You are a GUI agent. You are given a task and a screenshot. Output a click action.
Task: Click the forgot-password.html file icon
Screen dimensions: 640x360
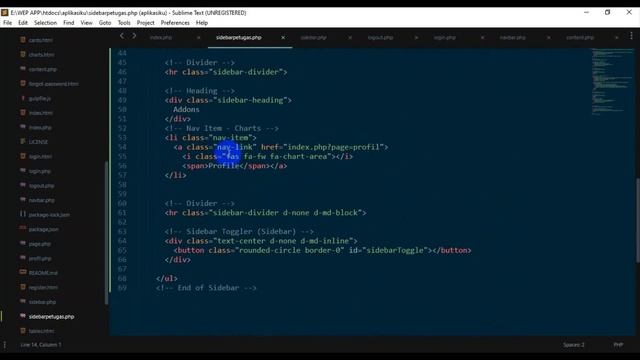(23, 83)
